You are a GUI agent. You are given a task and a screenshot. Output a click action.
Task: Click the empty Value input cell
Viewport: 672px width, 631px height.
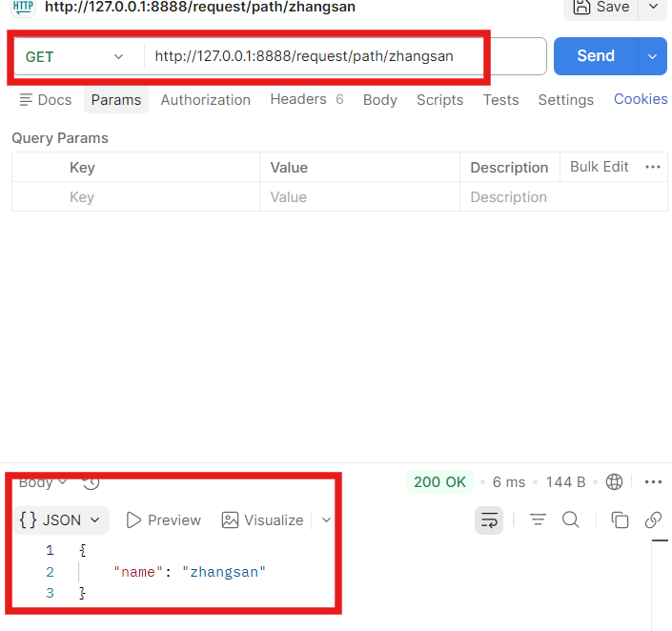click(359, 196)
